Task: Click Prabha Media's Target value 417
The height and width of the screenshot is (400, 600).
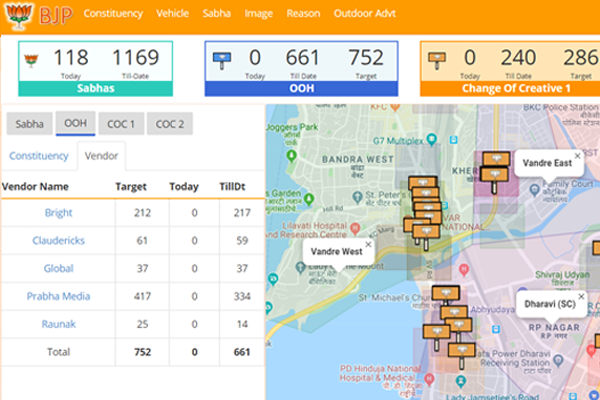Action: click(142, 296)
